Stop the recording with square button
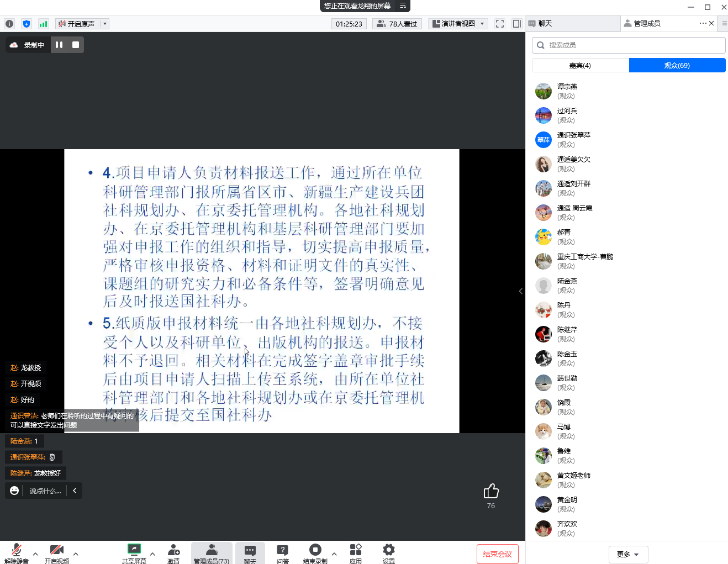 (76, 45)
